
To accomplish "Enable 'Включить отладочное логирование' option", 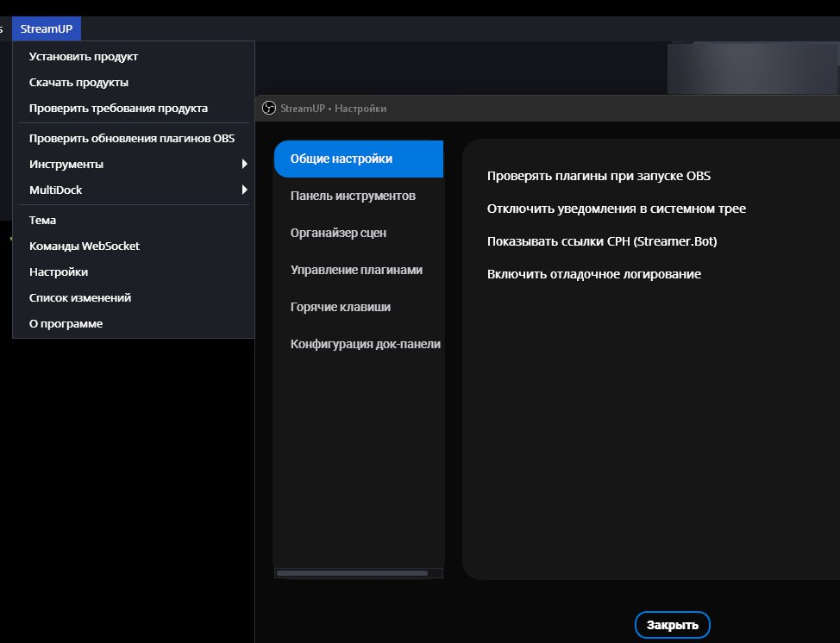I will [593, 274].
